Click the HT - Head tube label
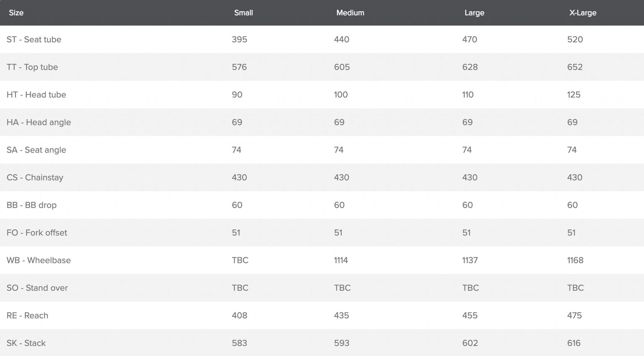Screen dimensions: 644x356 pyautogui.click(x=36, y=95)
